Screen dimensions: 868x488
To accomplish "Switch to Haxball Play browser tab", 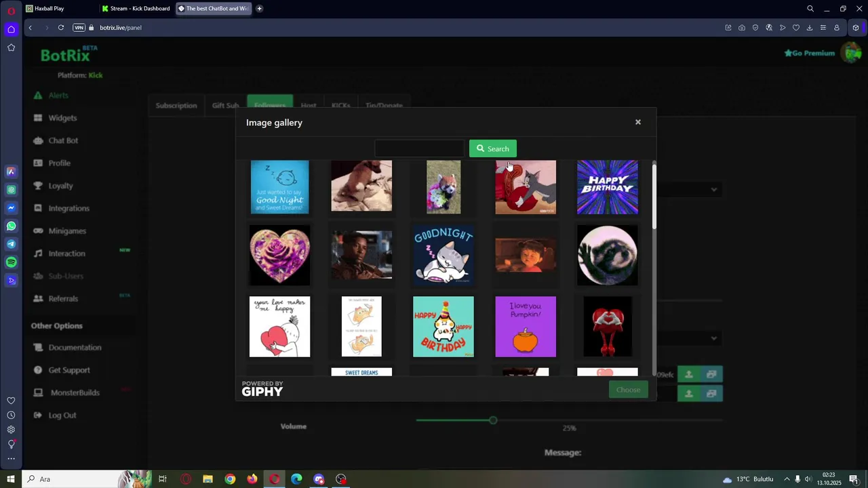I will pyautogui.click(x=60, y=9).
